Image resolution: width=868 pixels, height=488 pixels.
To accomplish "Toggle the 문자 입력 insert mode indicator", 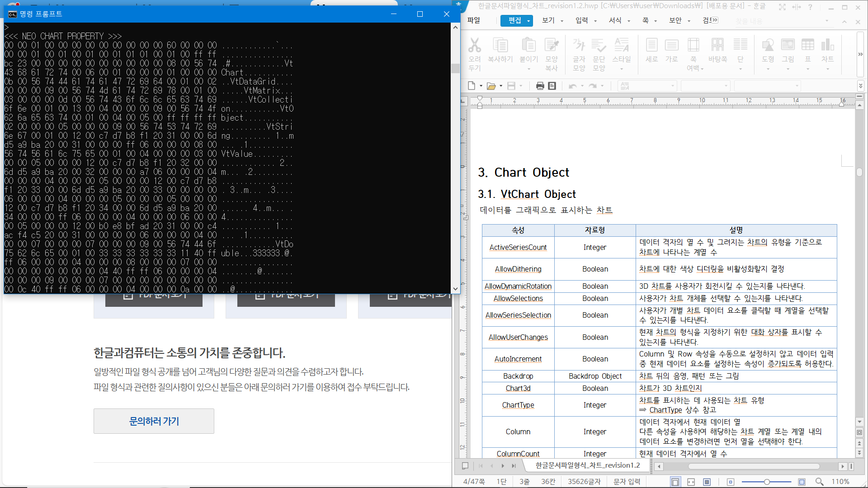I will (x=627, y=482).
